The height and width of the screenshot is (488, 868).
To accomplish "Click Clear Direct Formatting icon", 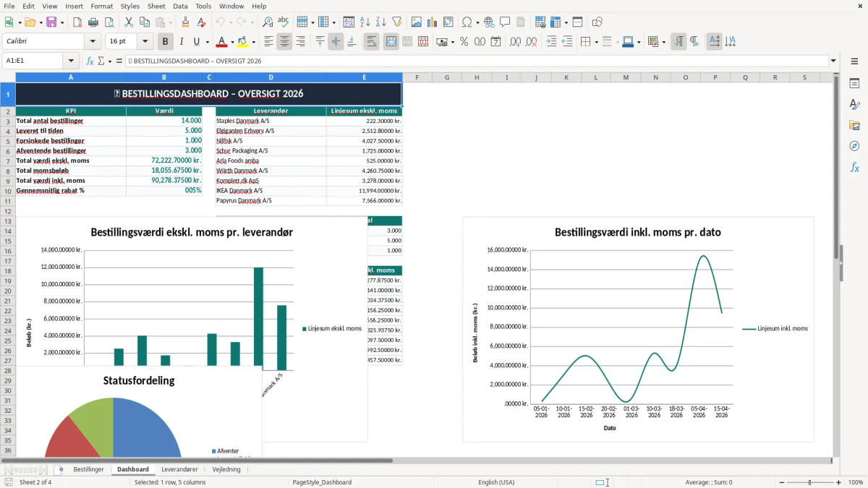I will point(201,22).
